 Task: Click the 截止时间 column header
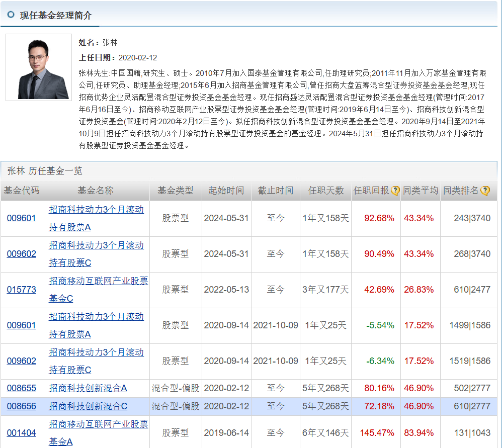click(276, 191)
